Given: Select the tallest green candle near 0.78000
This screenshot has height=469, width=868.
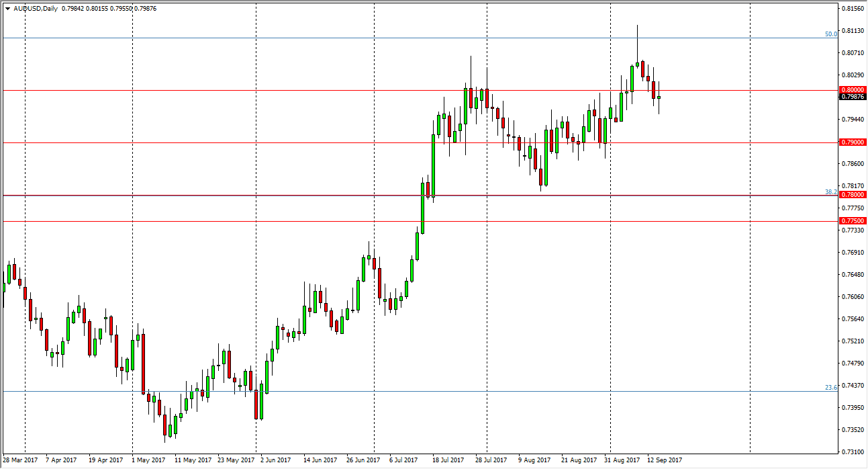Looking at the screenshot, I should coord(422,208).
